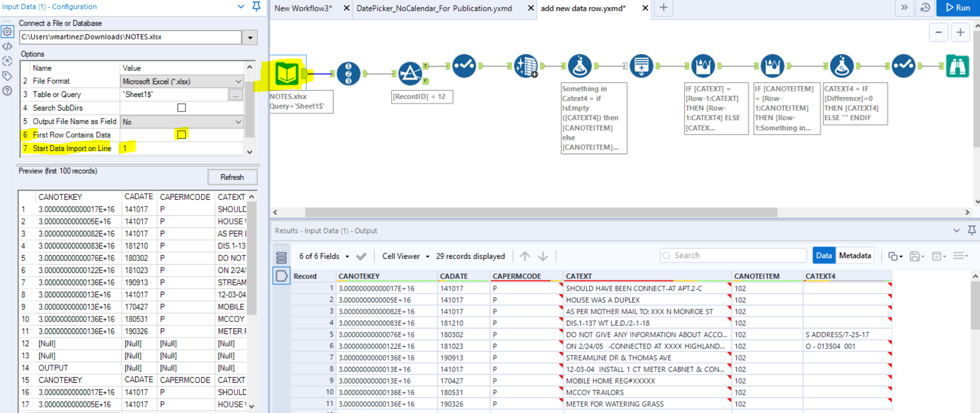Pin the Configuration panel
980x413 pixels.
[256, 7]
